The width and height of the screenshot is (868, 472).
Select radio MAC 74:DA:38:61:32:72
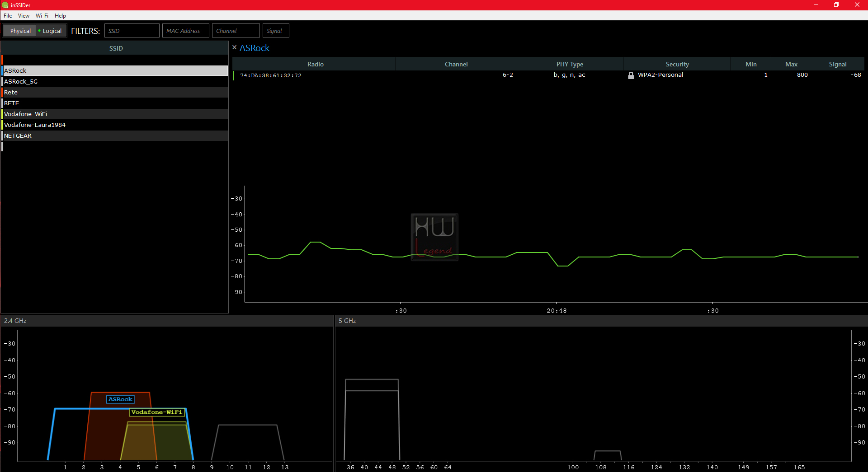[x=270, y=75]
